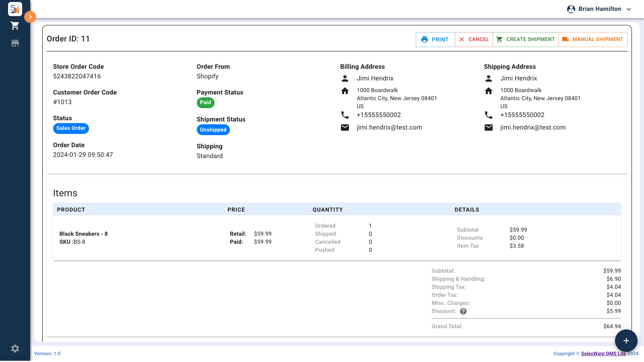The height and width of the screenshot is (362, 644).
Task: Click store order code 5243822047416
Action: [x=77, y=76]
